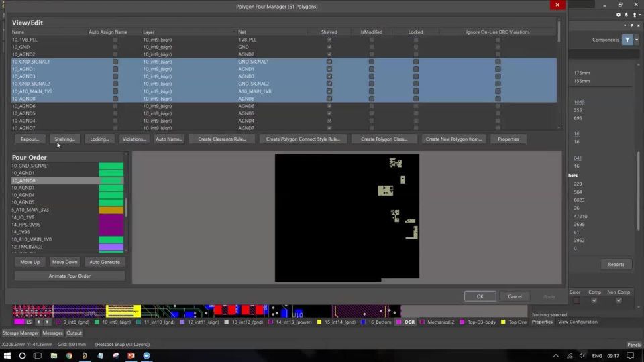Pin the Properties panel with the pushpin
This screenshot has width=644, height=362.
[x=632, y=25]
